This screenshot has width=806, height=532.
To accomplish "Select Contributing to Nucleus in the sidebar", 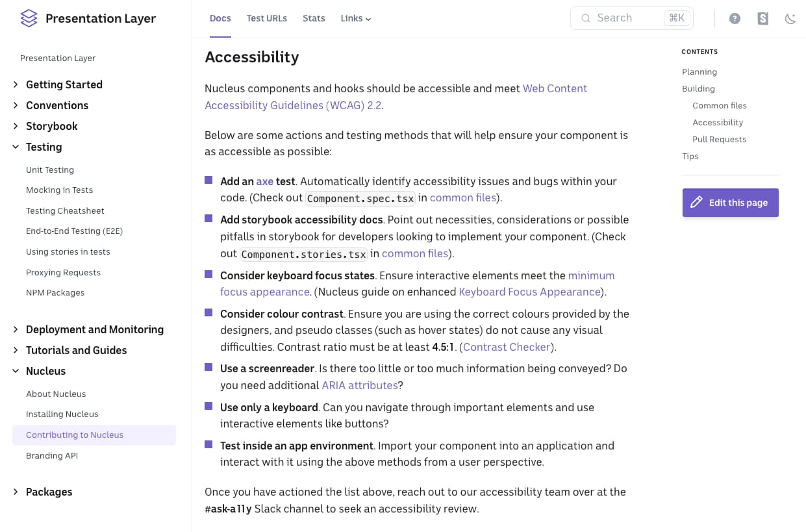I will tap(74, 435).
